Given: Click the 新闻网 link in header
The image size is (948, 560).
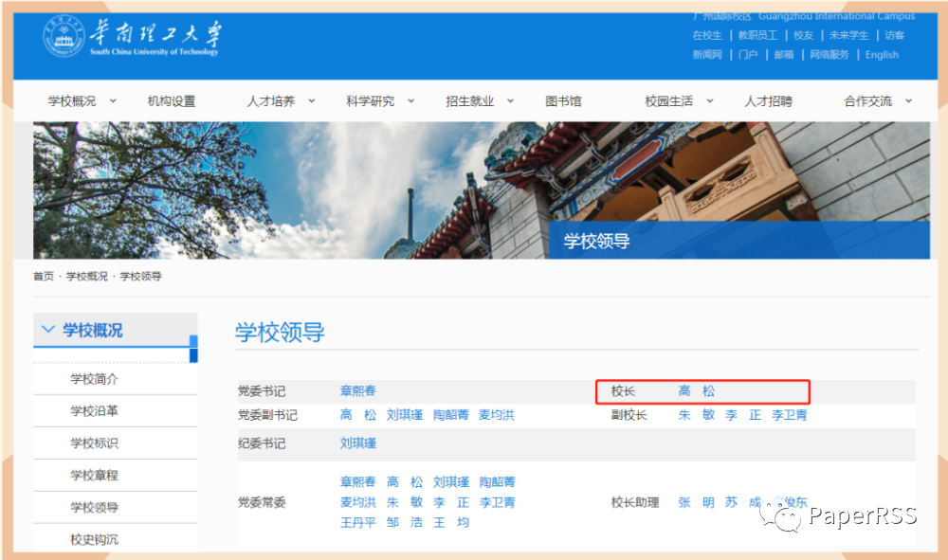Looking at the screenshot, I should pyautogui.click(x=707, y=55).
